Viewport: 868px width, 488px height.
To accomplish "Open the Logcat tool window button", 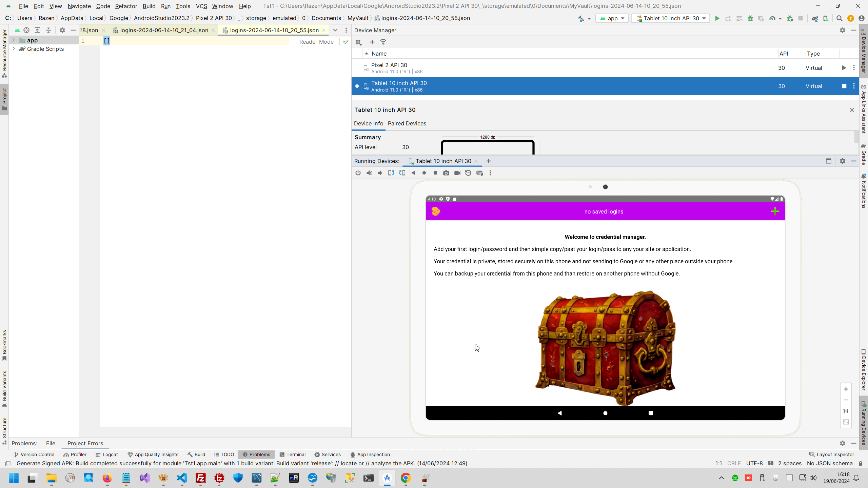I will (x=107, y=454).
